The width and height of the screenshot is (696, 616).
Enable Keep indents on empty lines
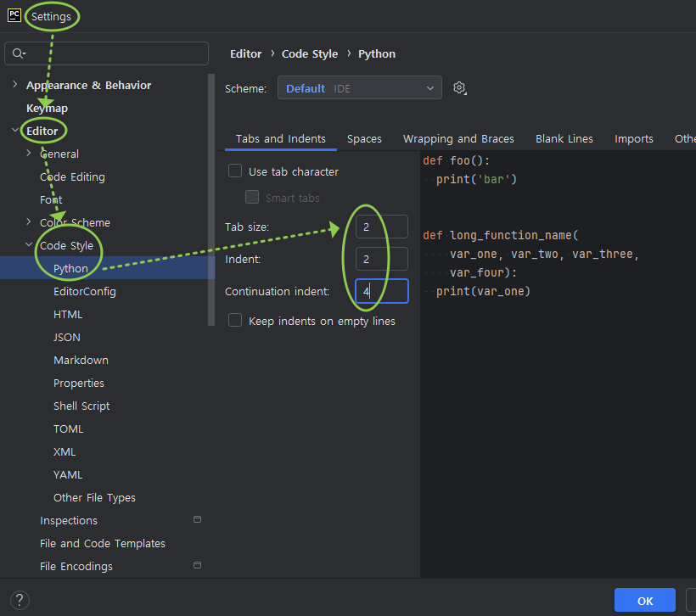(235, 320)
